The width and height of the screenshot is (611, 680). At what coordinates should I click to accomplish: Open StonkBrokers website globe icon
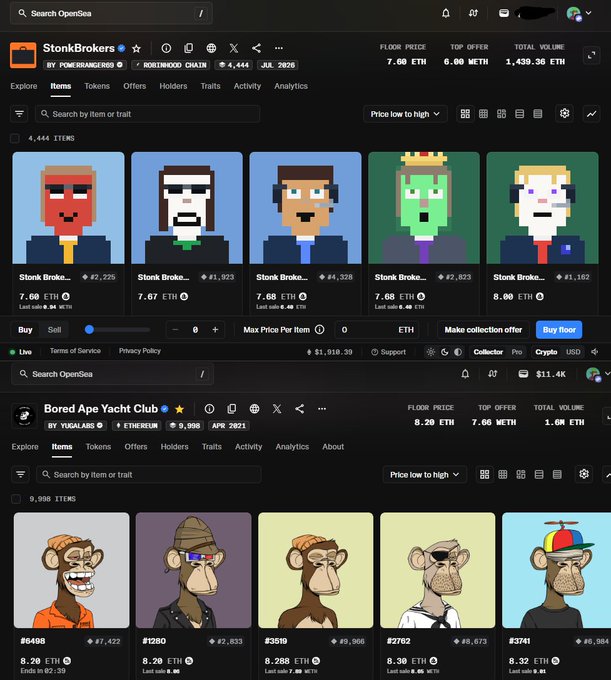(x=211, y=48)
